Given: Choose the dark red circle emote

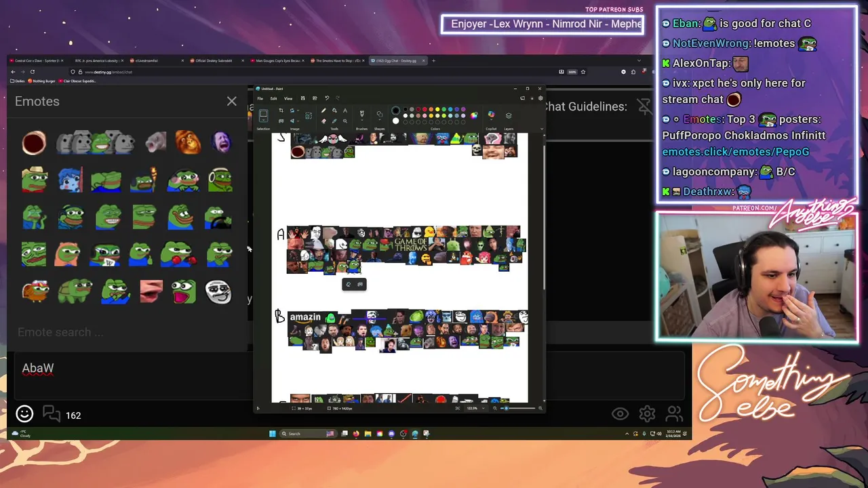Looking at the screenshot, I should 34,142.
